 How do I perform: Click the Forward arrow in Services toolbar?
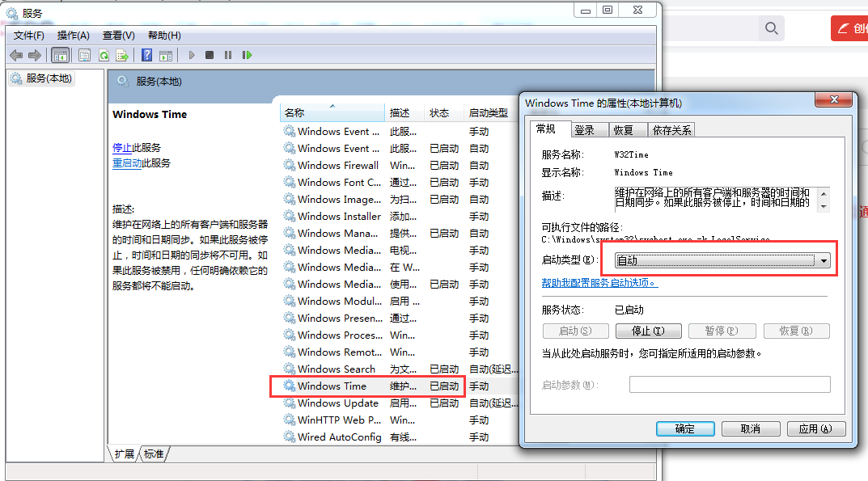pyautogui.click(x=34, y=55)
